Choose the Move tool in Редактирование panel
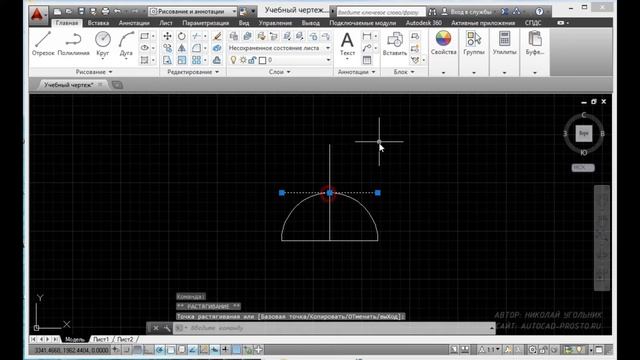This screenshot has height=360, width=640. 167,36
